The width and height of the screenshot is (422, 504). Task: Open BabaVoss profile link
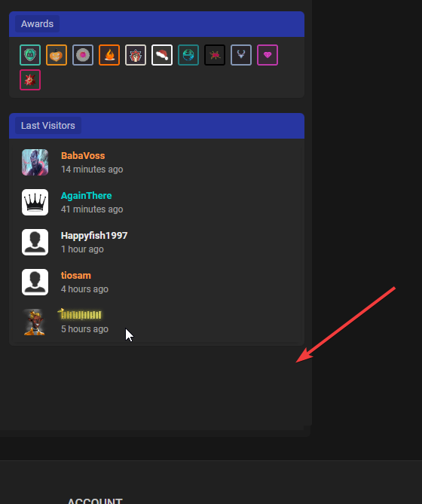click(x=83, y=156)
